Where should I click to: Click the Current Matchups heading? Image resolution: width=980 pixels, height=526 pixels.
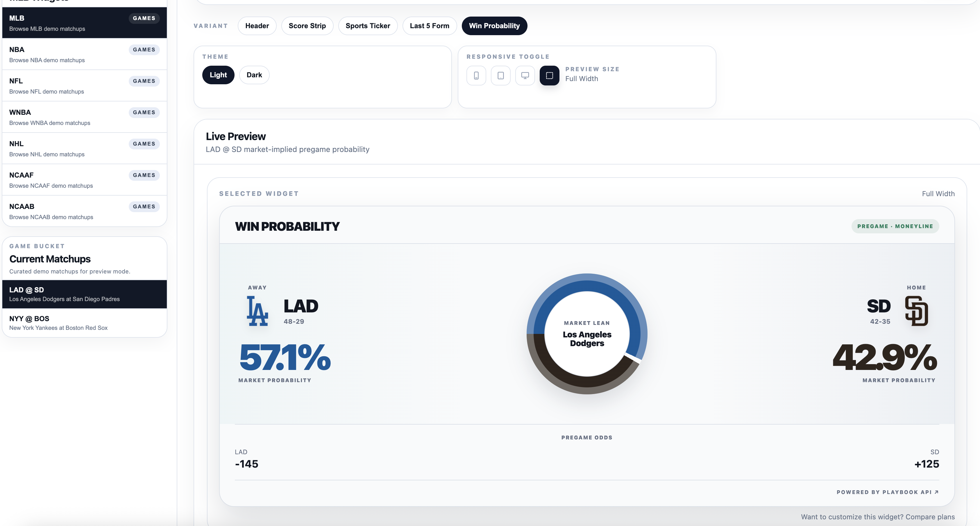tap(50, 259)
